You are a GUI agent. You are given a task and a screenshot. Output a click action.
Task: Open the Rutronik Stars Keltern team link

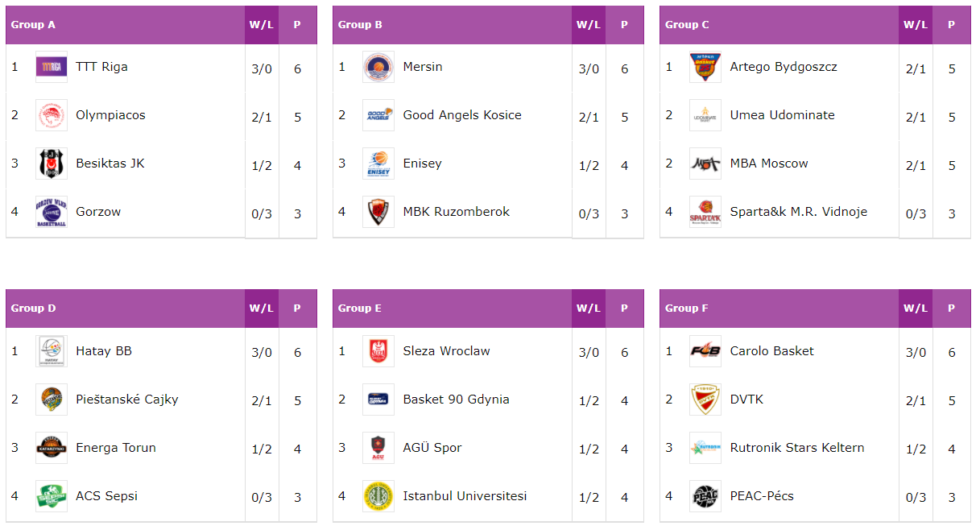point(797,448)
